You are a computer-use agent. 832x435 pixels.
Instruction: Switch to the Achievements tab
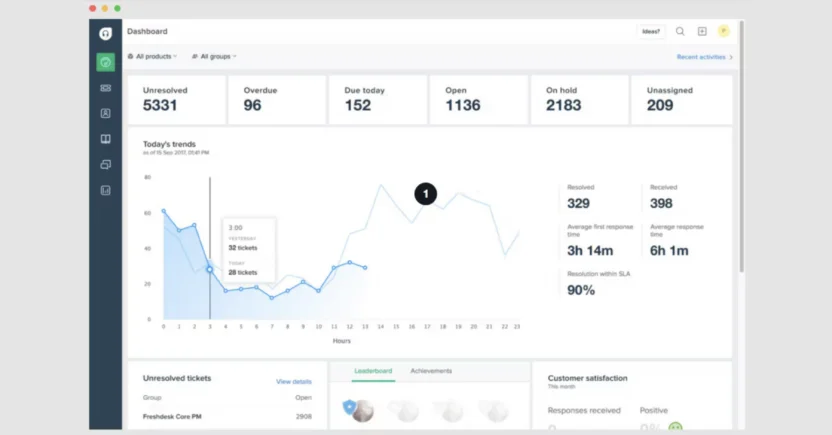pyautogui.click(x=431, y=371)
